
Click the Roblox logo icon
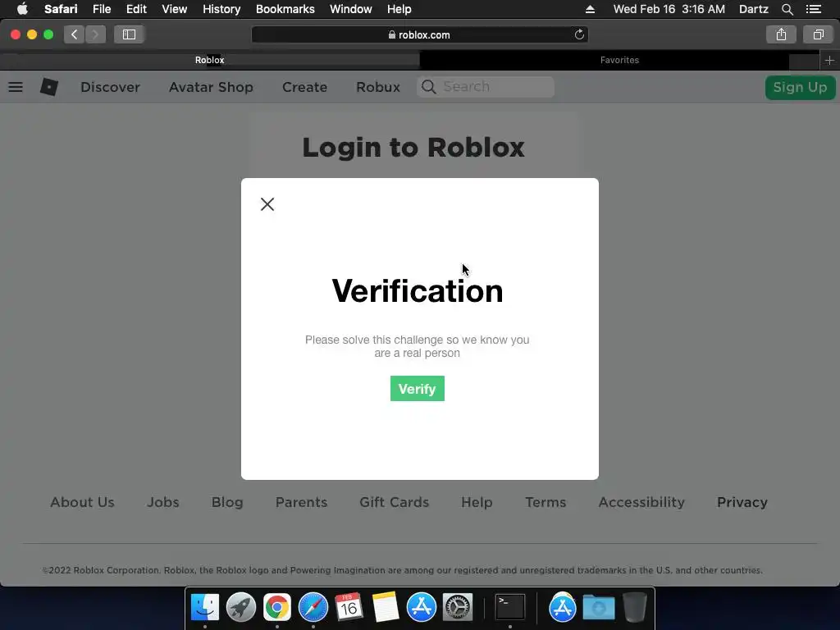[49, 87]
